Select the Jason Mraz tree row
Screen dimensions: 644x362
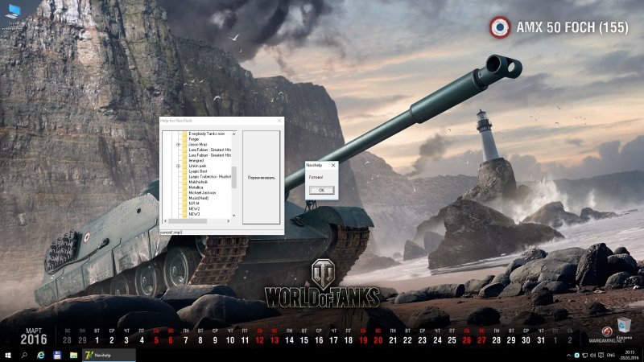click(198, 145)
